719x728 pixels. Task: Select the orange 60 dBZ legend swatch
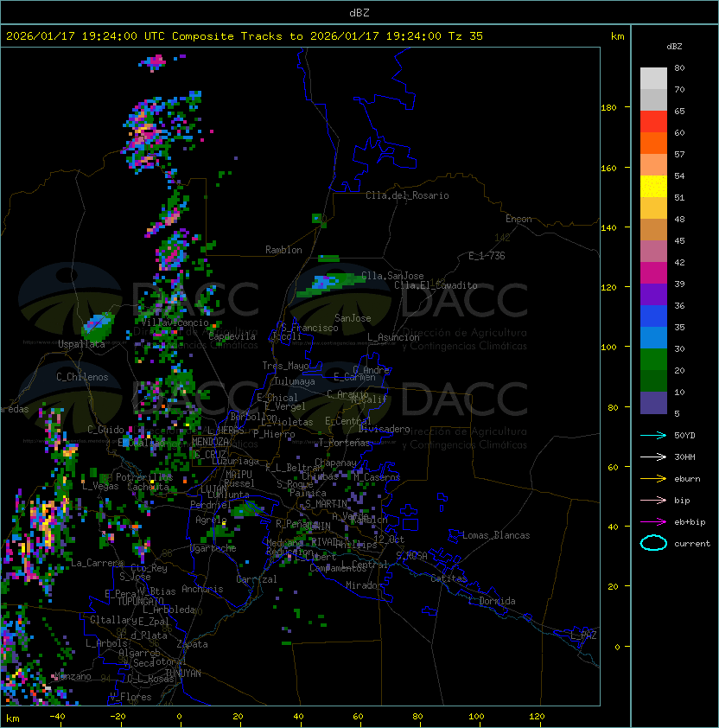pyautogui.click(x=653, y=143)
